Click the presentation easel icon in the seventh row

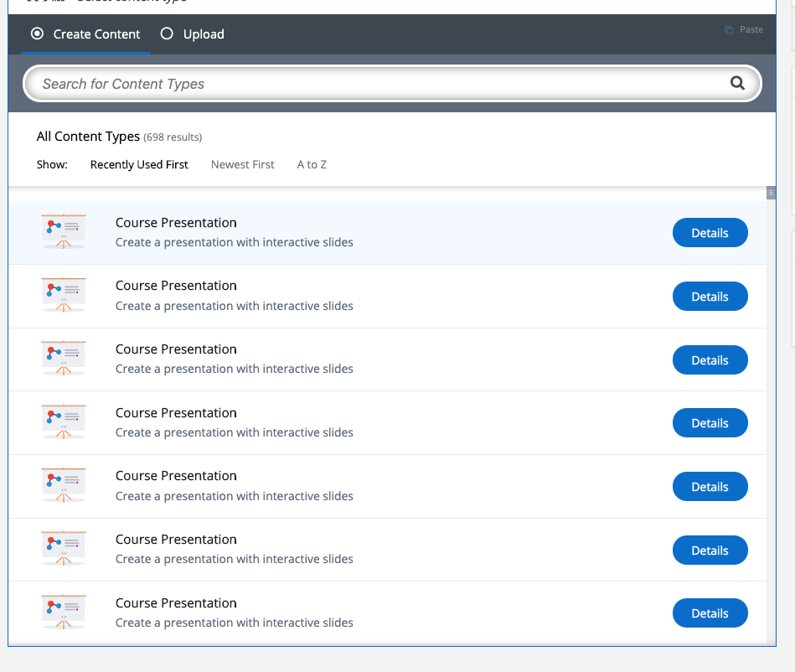click(64, 613)
